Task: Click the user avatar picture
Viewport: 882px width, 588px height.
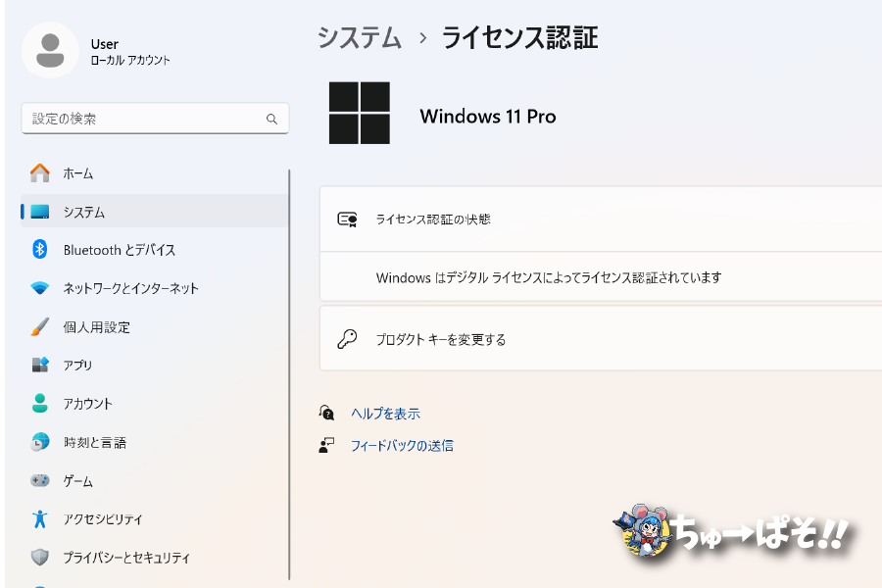Action: click(50, 51)
